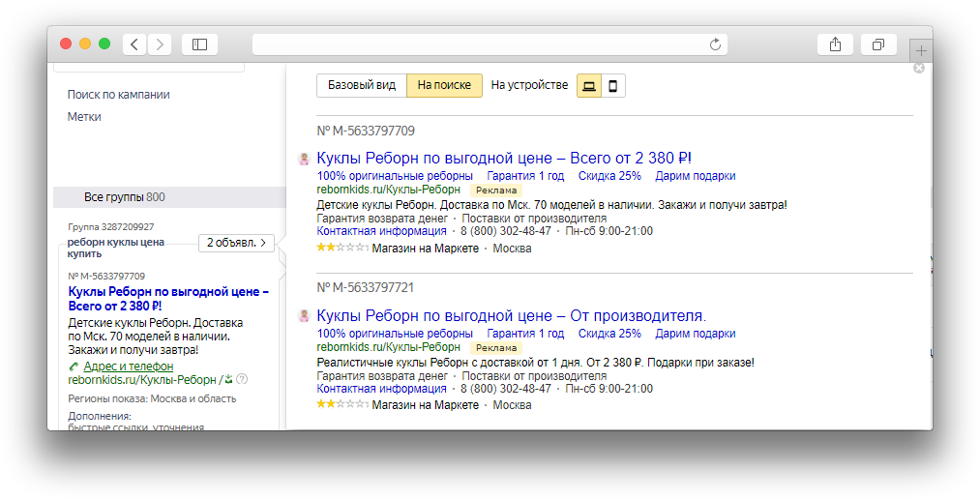The height and width of the screenshot is (499, 980).
Task: Toggle the Safari sidebar button
Action: tap(199, 44)
